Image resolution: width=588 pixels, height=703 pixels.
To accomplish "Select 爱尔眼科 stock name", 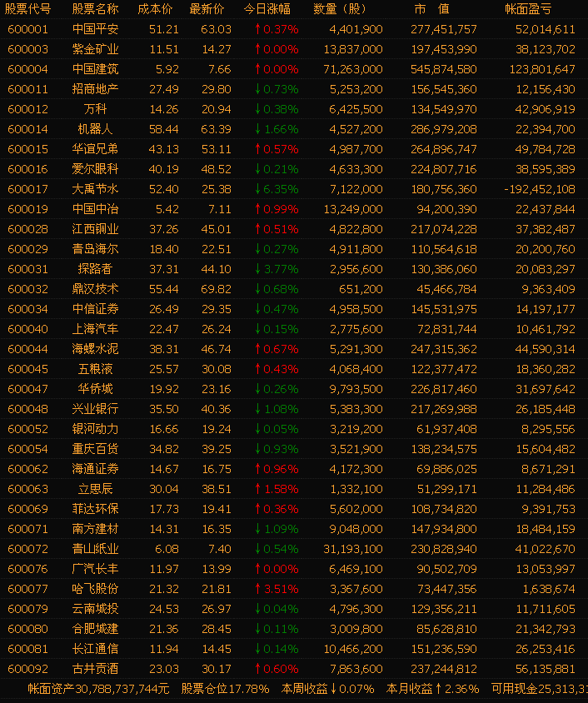I will (96, 169).
